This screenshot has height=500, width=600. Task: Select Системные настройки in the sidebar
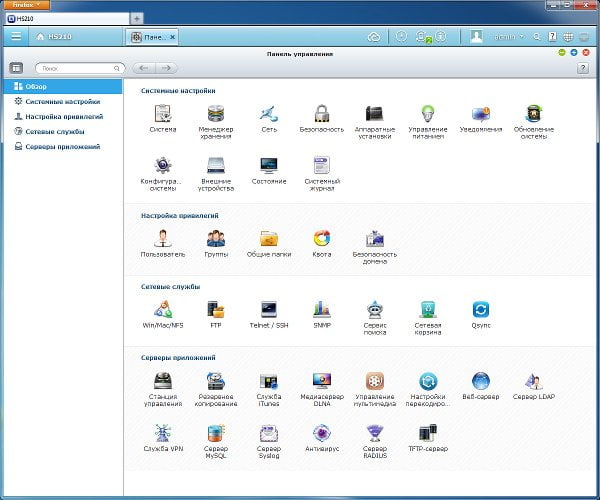(x=63, y=101)
